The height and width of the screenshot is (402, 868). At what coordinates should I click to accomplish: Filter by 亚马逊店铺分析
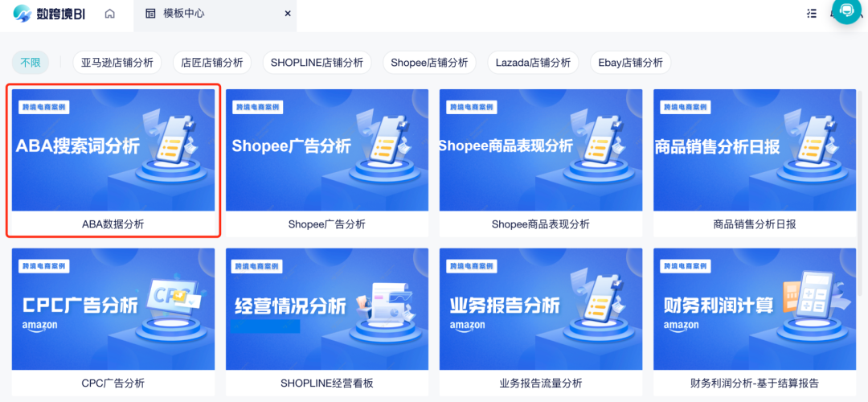click(x=117, y=63)
